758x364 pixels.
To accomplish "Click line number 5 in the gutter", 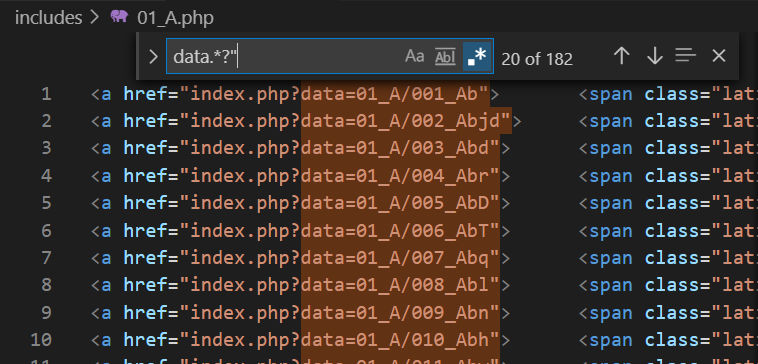I will pos(46,203).
